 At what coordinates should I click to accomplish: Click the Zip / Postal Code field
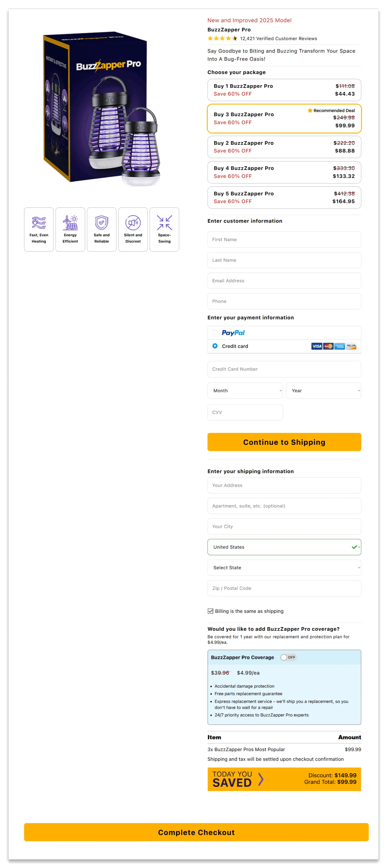[x=284, y=588]
